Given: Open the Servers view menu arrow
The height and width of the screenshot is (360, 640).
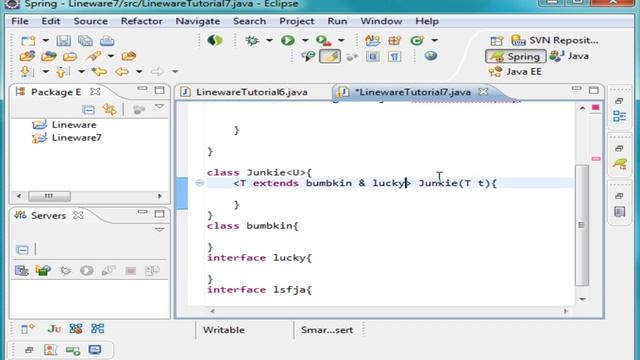Looking at the screenshot, I should coord(159,230).
